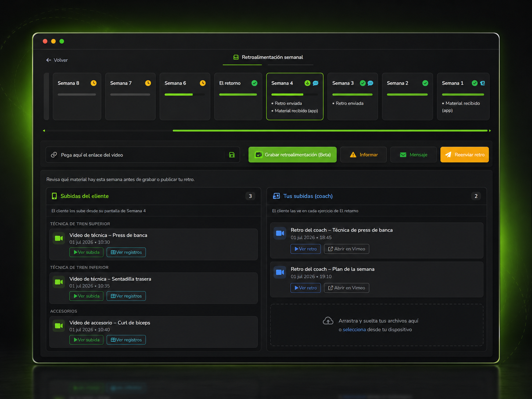
Task: Click the clock status icon on Semana 7
Action: pyautogui.click(x=148, y=83)
